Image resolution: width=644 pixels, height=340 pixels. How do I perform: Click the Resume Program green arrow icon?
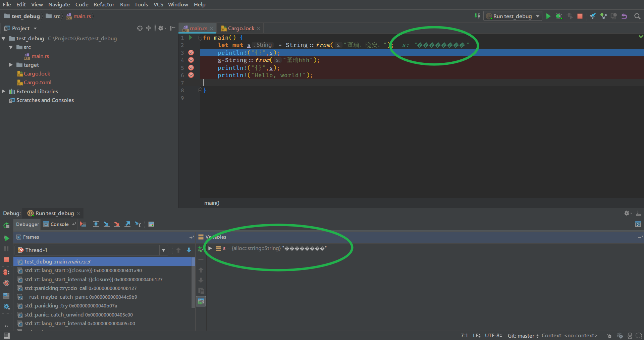(6, 238)
